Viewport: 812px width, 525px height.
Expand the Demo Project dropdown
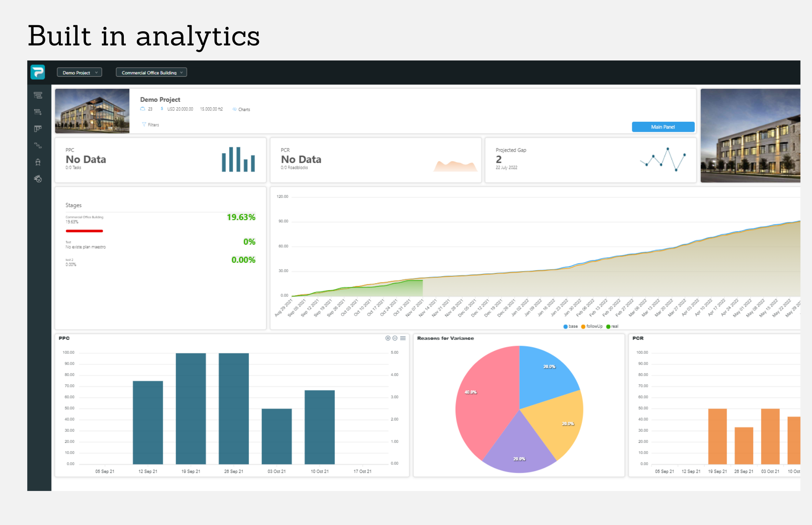(x=80, y=73)
